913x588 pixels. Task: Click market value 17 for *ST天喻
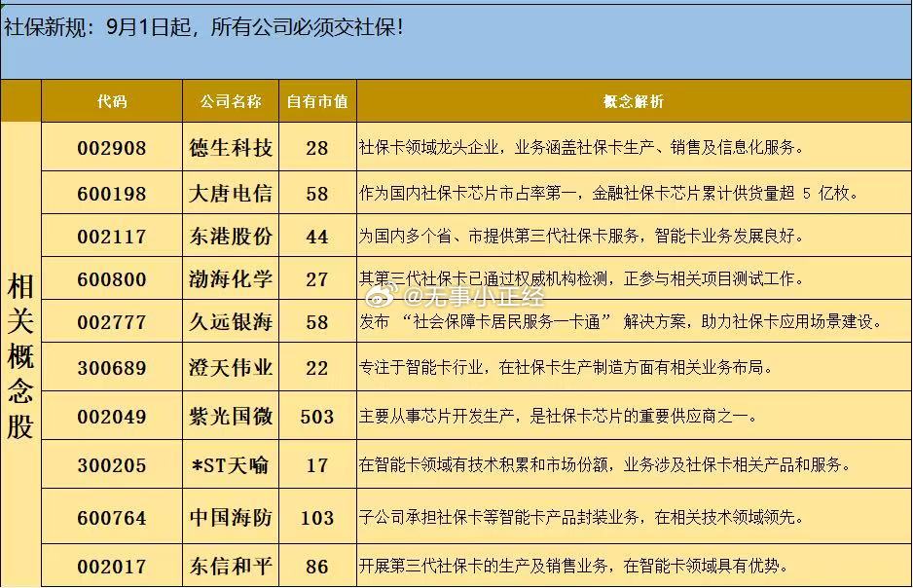(317, 465)
